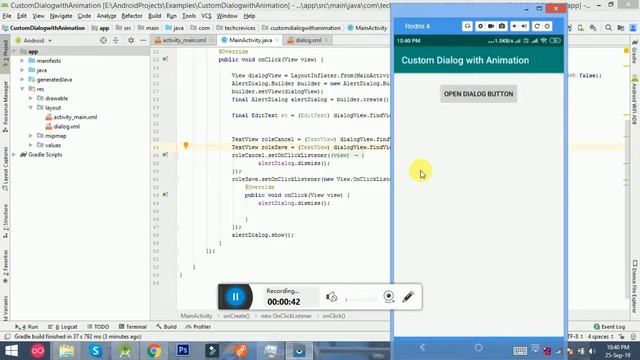Collapse the layout folder
Viewport: 640px width, 360px height.
pyautogui.click(x=31, y=108)
